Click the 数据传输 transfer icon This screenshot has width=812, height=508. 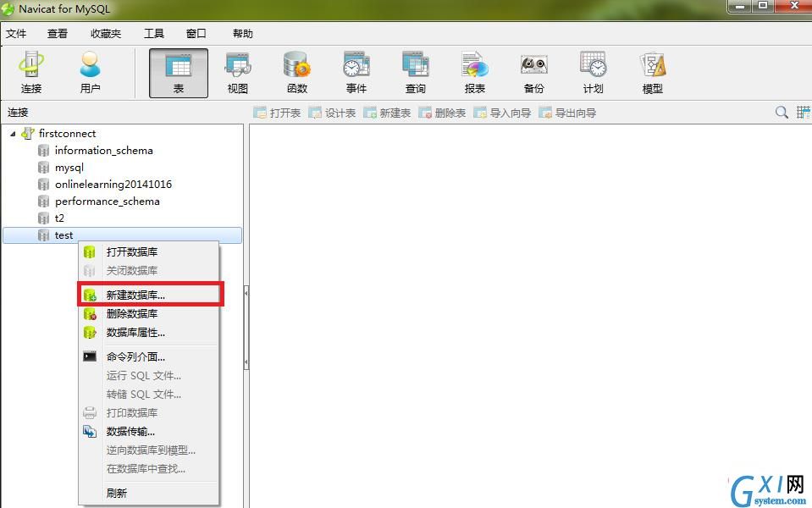pyautogui.click(x=90, y=431)
